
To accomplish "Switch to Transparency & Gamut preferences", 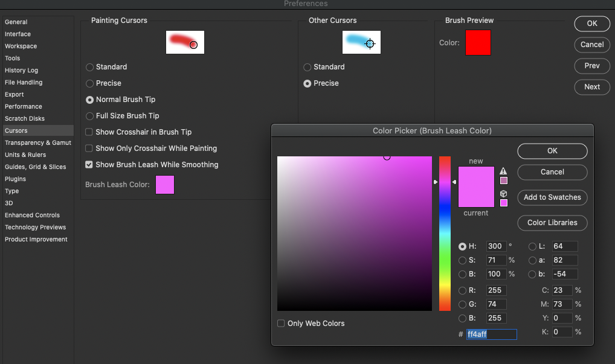I will click(38, 142).
